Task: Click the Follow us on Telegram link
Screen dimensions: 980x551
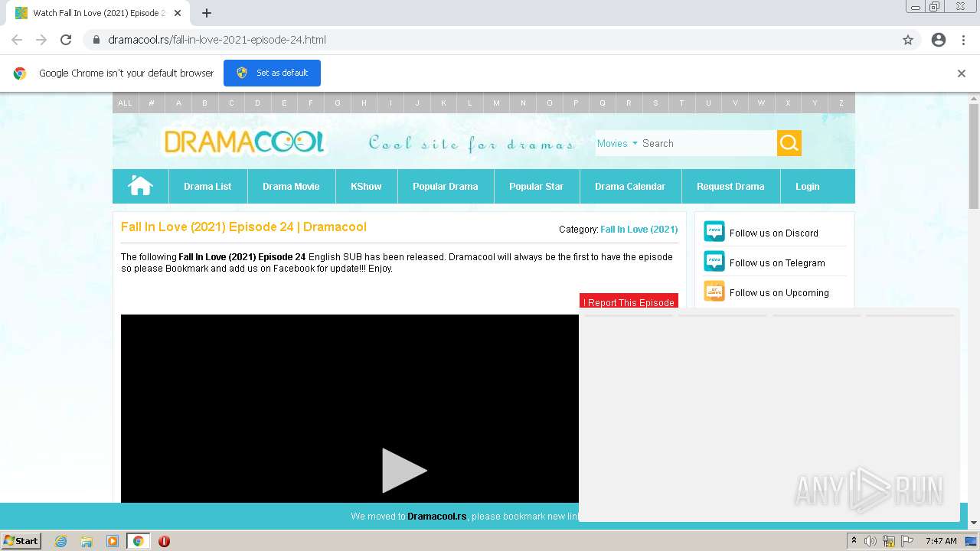Action: [x=777, y=262]
